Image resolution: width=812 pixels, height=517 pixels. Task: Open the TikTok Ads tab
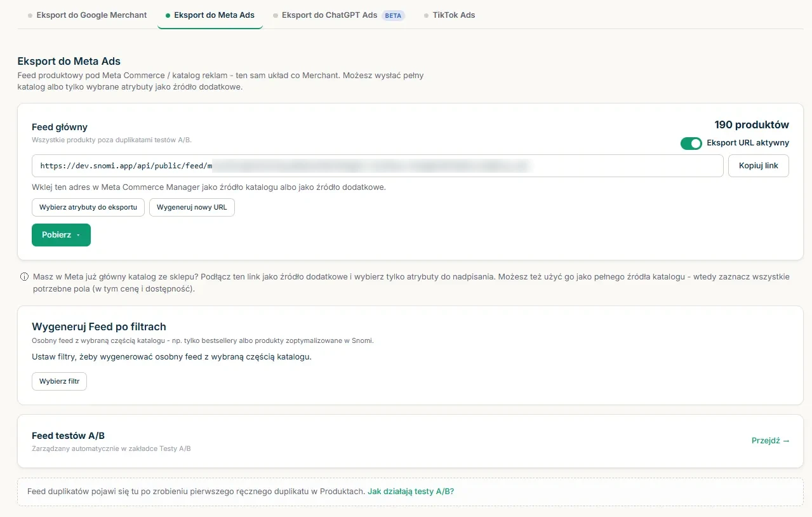click(x=449, y=15)
